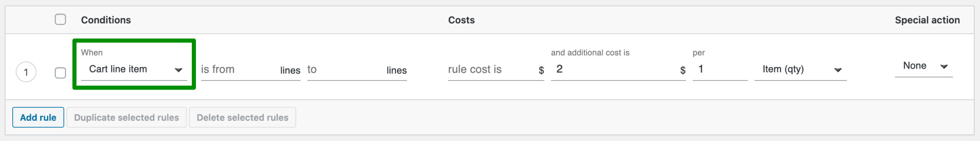The width and height of the screenshot is (980, 141).
Task: Click the Conditions column header
Action: tap(106, 20)
